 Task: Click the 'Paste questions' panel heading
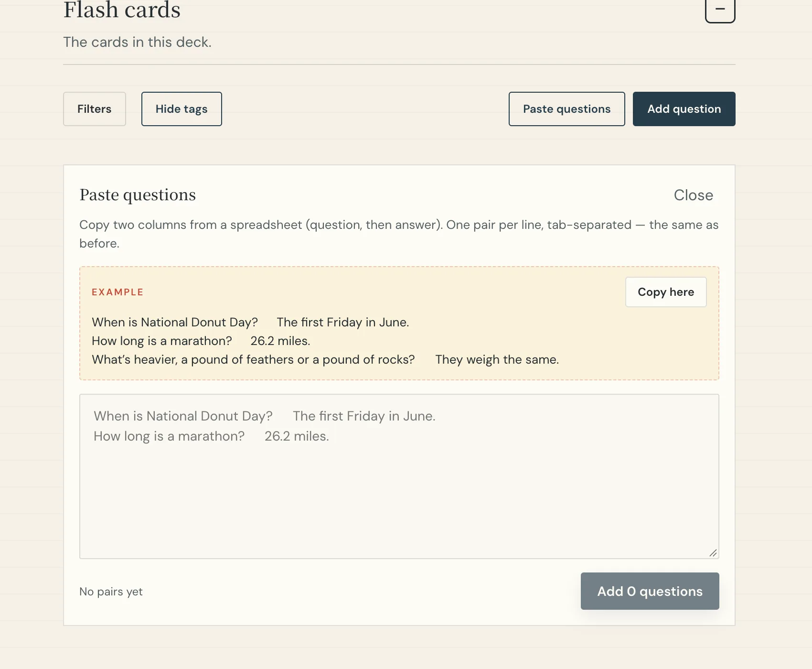click(x=138, y=195)
